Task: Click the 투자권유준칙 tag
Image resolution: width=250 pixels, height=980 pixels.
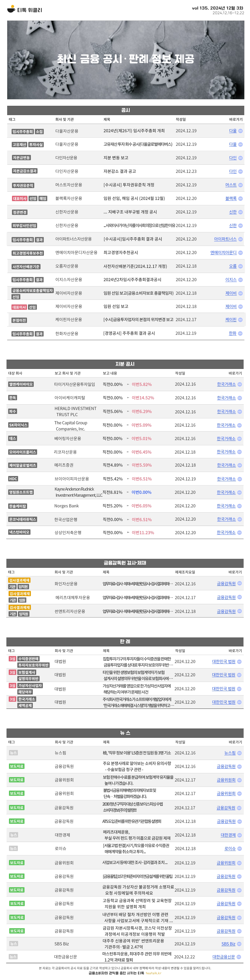Action: 23,186
